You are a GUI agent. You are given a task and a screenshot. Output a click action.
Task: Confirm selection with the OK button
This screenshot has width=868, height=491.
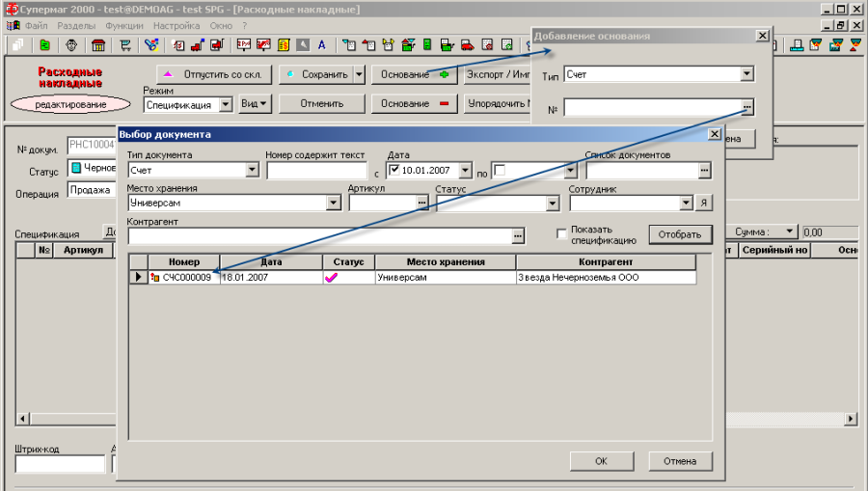tap(602, 461)
